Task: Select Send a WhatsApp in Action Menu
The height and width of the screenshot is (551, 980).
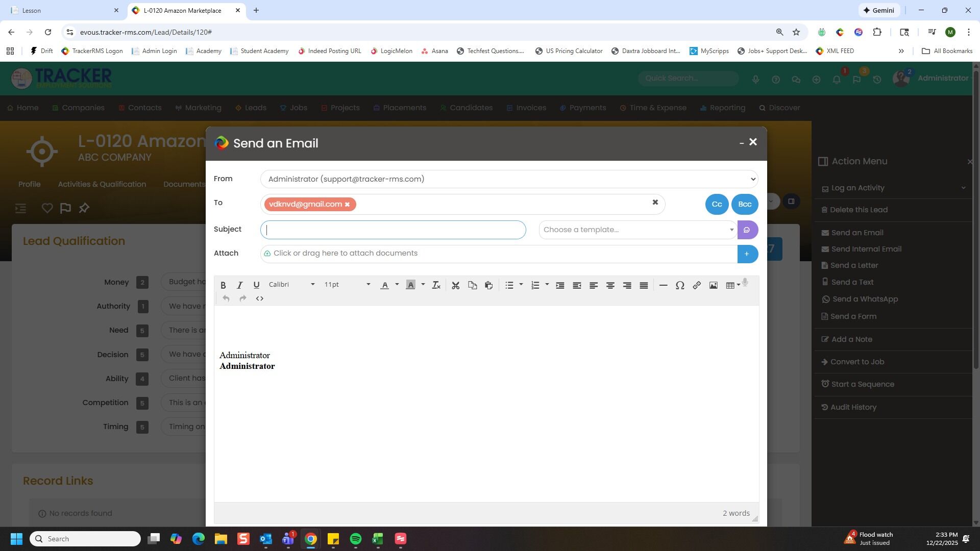Action: point(865,299)
